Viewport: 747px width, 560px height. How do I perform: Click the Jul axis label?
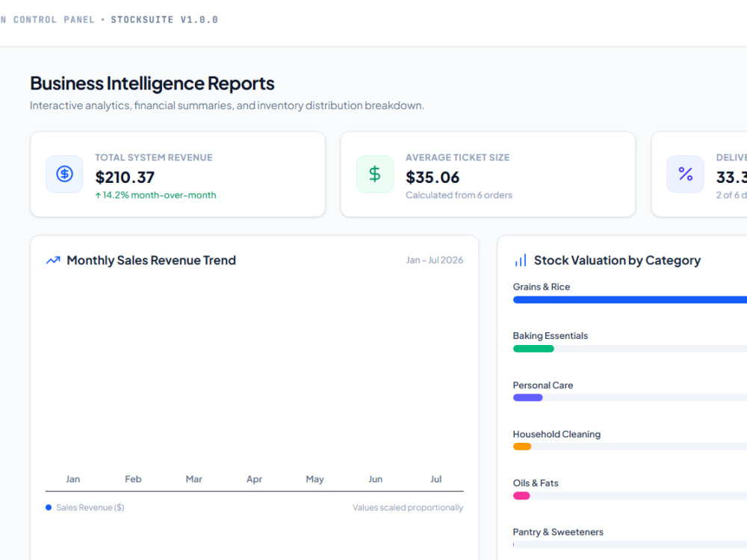436,479
